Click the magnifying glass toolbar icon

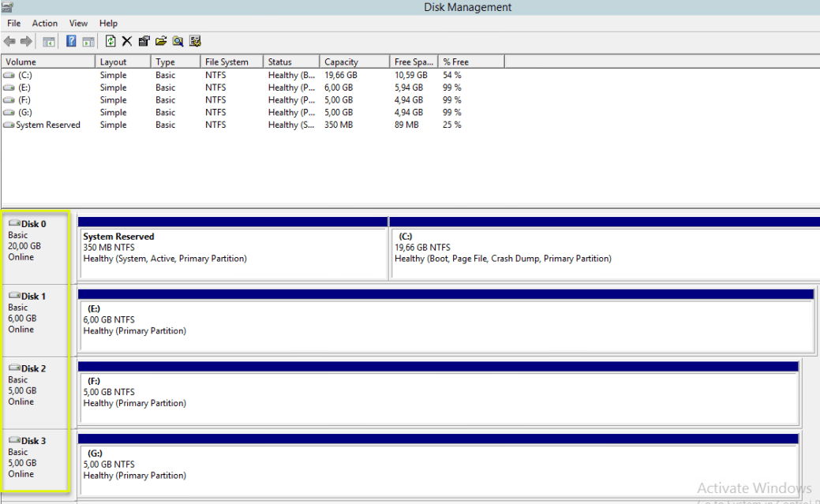coord(178,41)
